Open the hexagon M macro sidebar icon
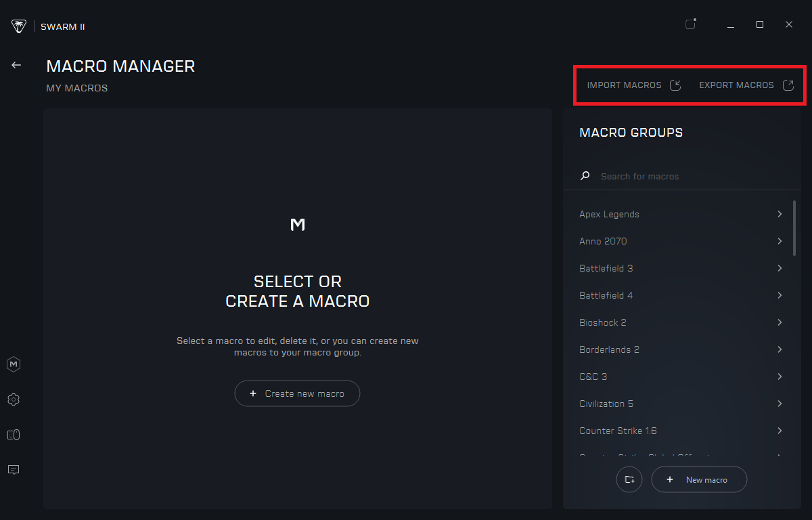This screenshot has width=812, height=520. click(14, 364)
